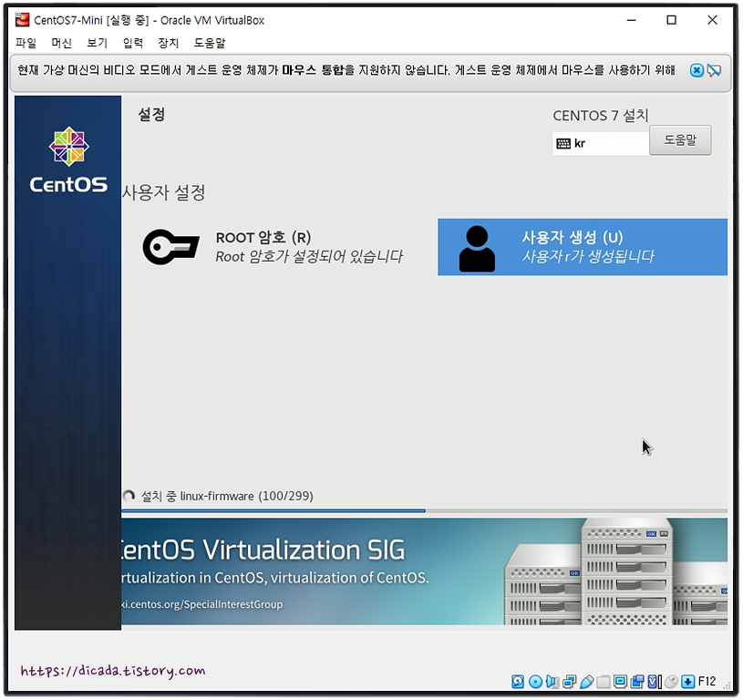The height and width of the screenshot is (700, 743).
Task: Open 사용자 생성 (U) settings
Action: click(583, 247)
